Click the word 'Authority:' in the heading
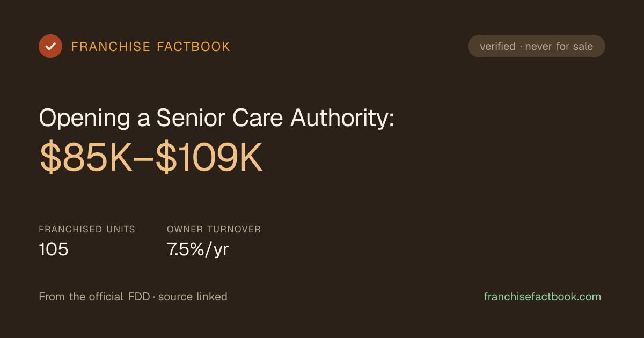Image resolution: width=644 pixels, height=338 pixels. [x=342, y=118]
